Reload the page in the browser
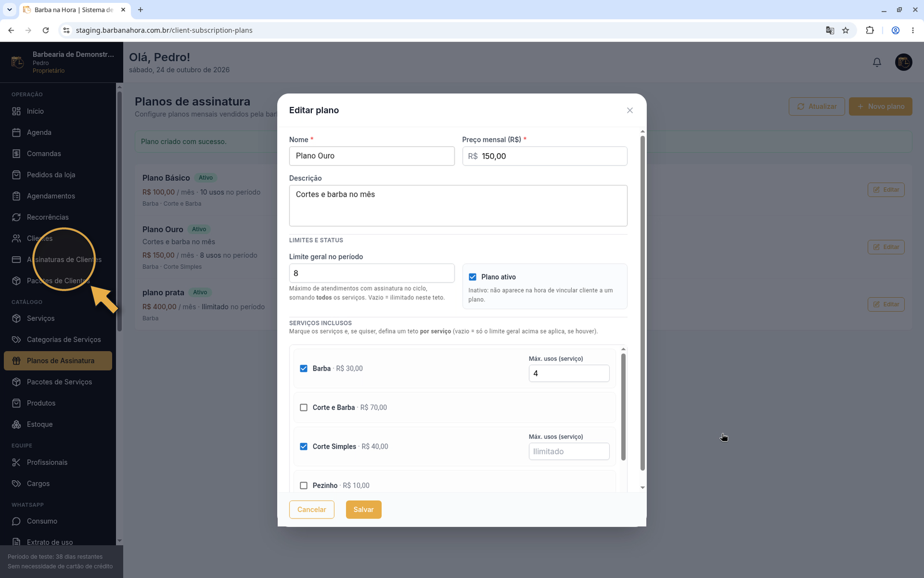Screen dimensions: 924x578 [46, 30]
